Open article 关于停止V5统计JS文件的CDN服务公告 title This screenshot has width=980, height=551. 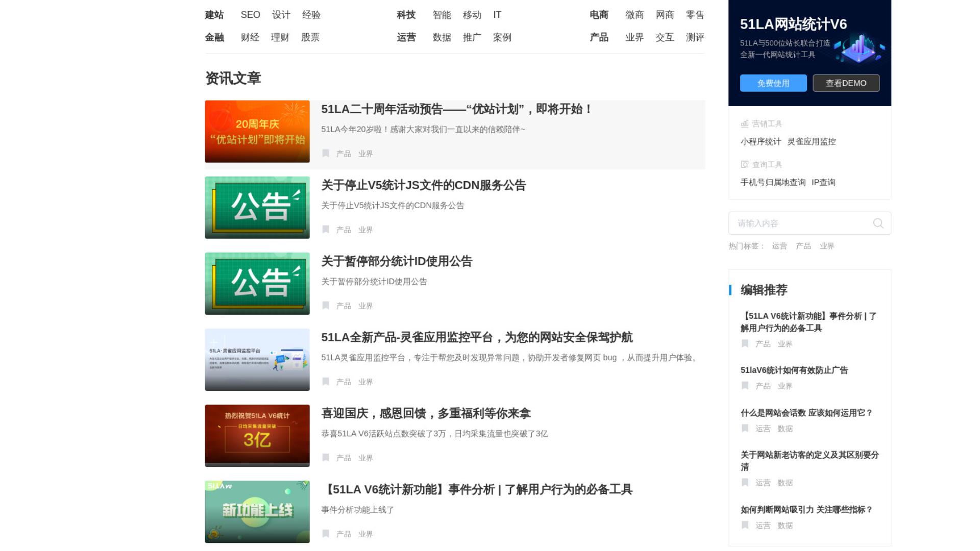click(x=423, y=185)
